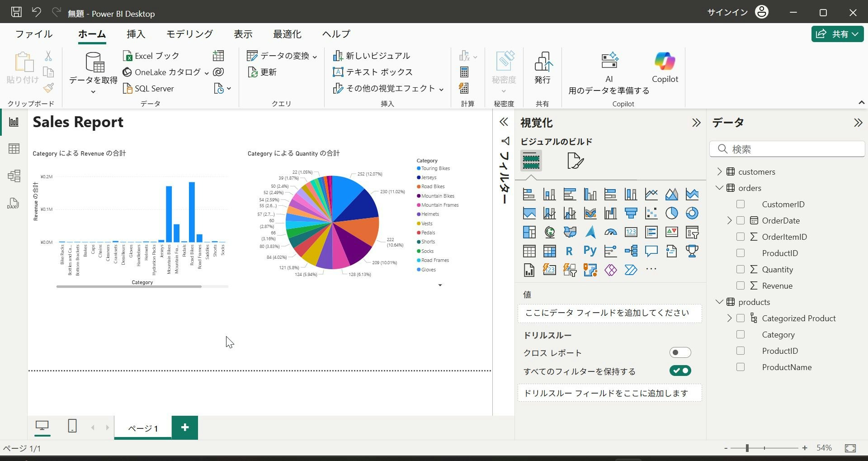
Task: Click the Publish (発行) icon
Action: 542,67
